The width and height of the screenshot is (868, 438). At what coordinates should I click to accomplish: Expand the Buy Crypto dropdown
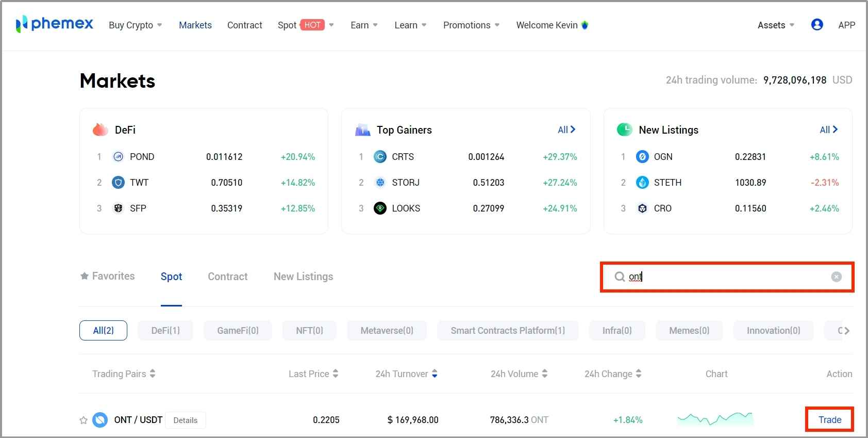(135, 25)
